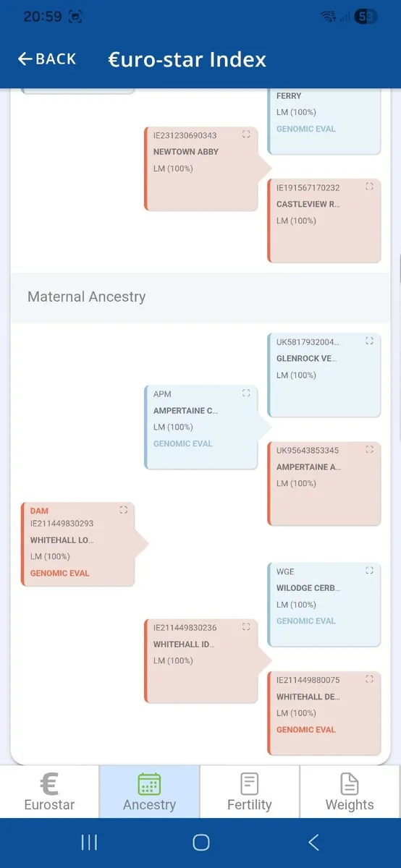Expand the AMPERTAINE C... card icon
Screen dimensions: 401x868
246,393
